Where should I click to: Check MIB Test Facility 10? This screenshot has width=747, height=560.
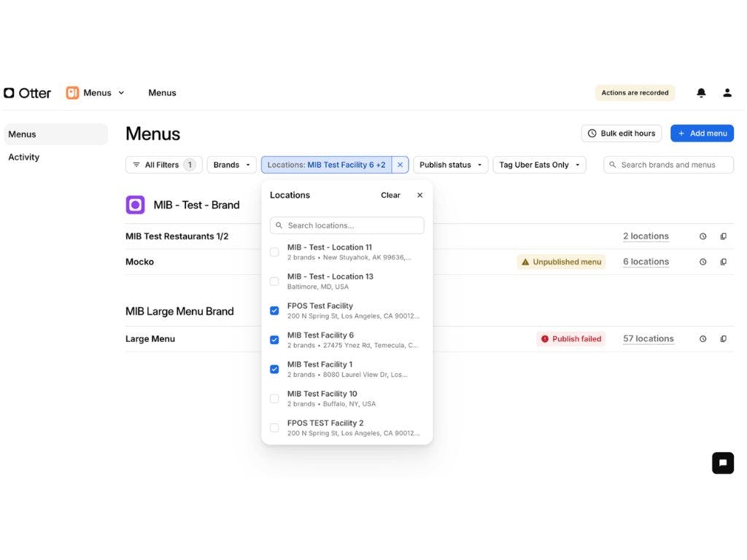tap(274, 399)
